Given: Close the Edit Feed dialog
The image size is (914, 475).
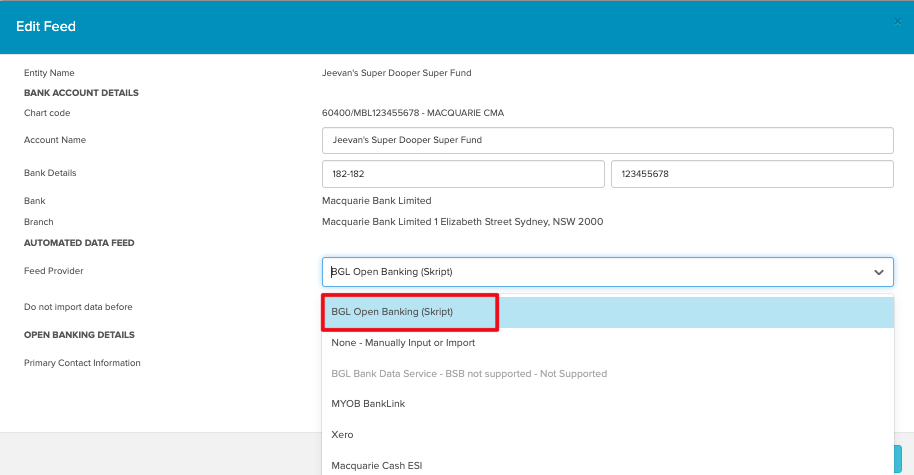Looking at the screenshot, I should click(897, 22).
